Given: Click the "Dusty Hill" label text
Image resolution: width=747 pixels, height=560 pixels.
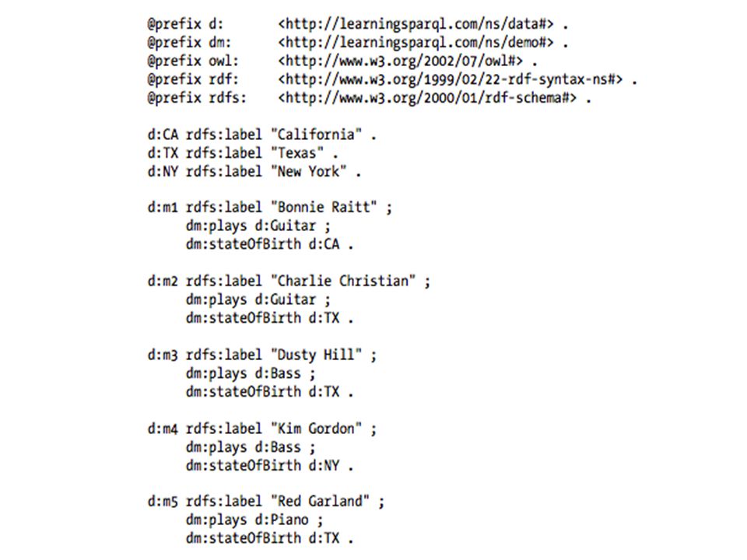Looking at the screenshot, I should (317, 355).
